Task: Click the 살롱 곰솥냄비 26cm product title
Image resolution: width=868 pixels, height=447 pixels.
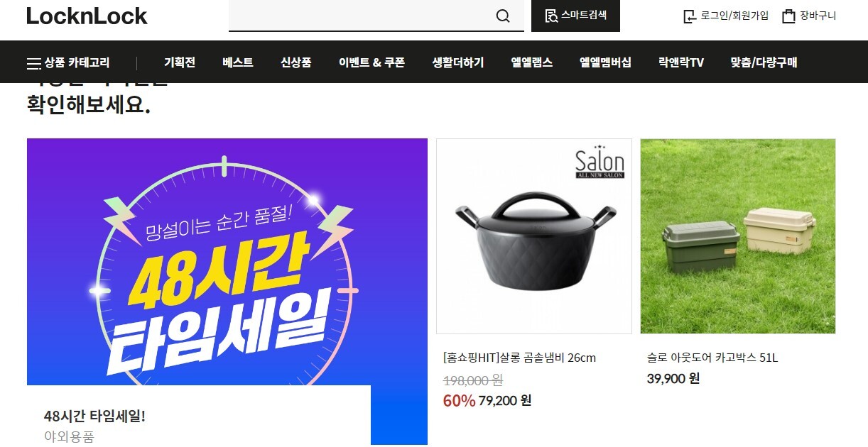Action: pyautogui.click(x=519, y=358)
